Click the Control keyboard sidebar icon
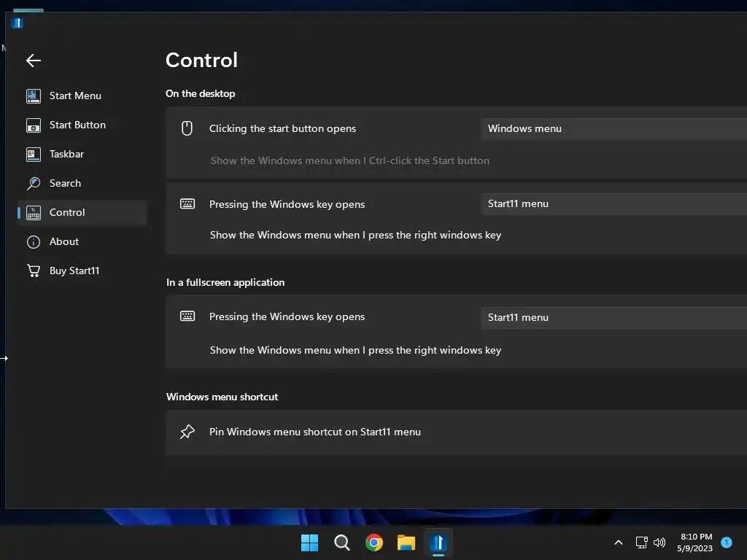This screenshot has width=747, height=560. tap(34, 213)
